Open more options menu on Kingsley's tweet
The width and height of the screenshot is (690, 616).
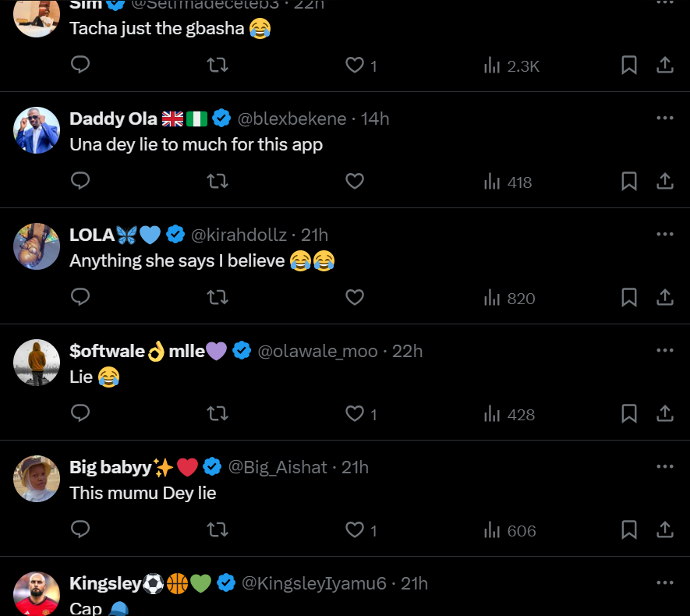click(665, 582)
